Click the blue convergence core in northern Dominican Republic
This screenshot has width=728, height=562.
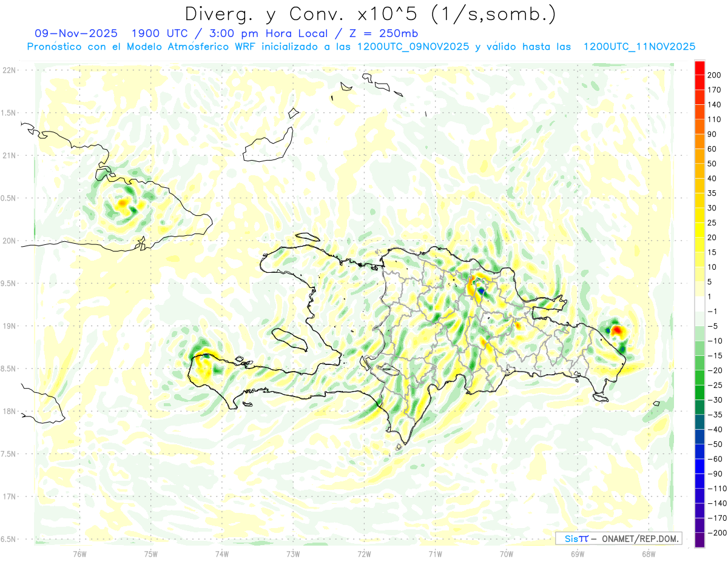481,291
